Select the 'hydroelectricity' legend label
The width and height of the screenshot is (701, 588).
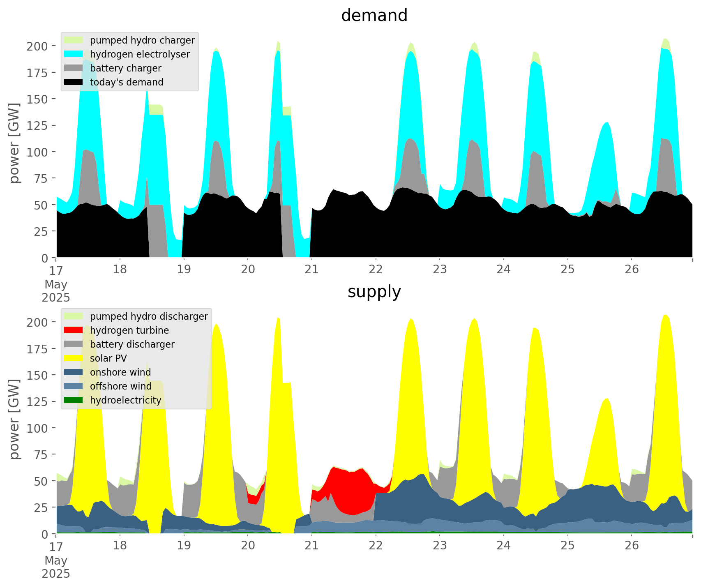click(x=126, y=401)
